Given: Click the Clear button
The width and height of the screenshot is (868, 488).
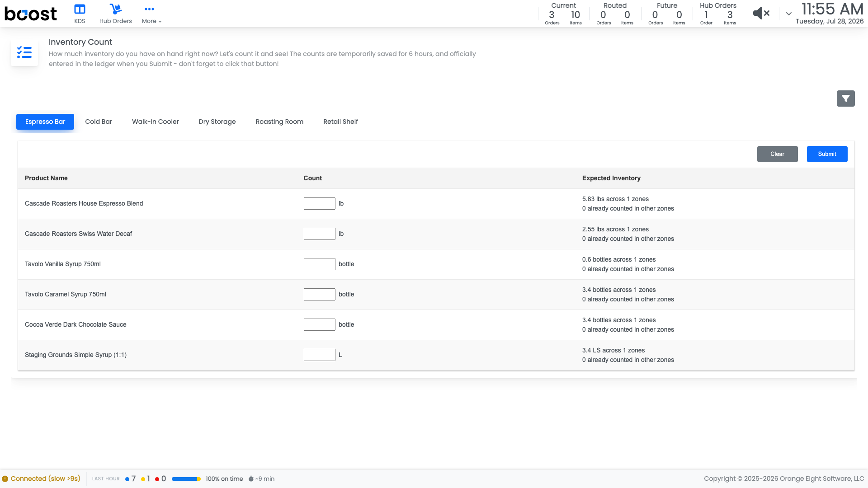Looking at the screenshot, I should pyautogui.click(x=778, y=154).
